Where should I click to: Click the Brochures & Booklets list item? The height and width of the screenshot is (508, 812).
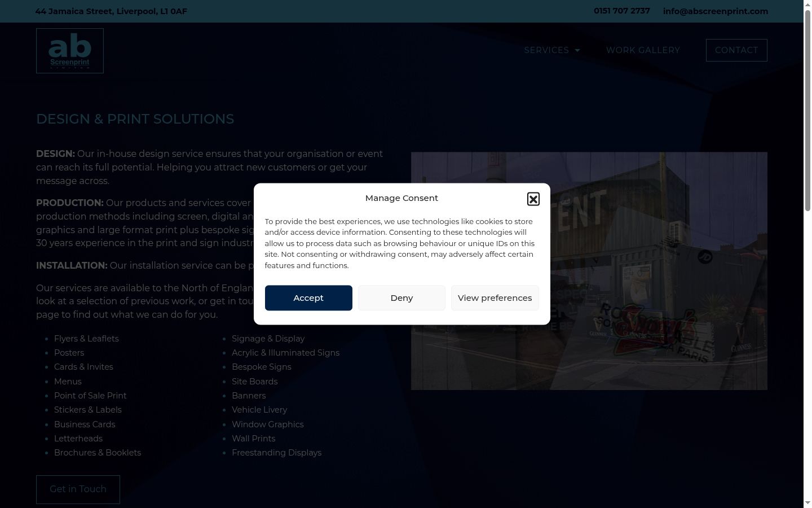[98, 453]
